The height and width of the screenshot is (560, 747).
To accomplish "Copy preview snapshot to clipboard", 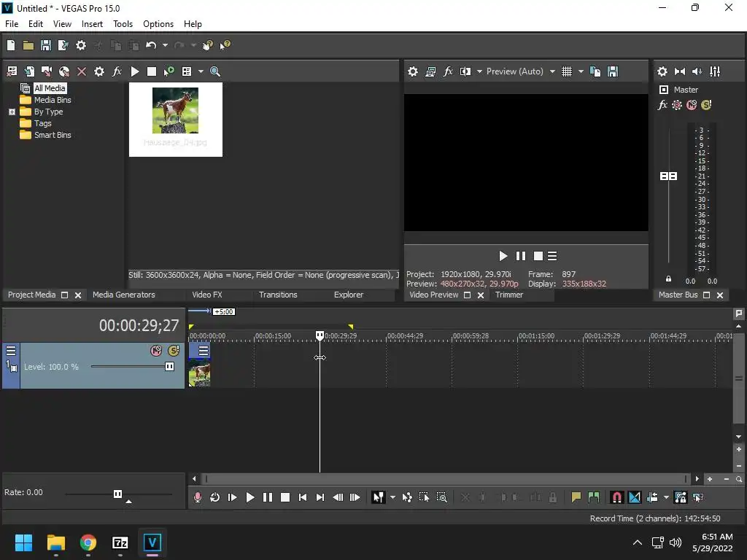I will (x=595, y=71).
